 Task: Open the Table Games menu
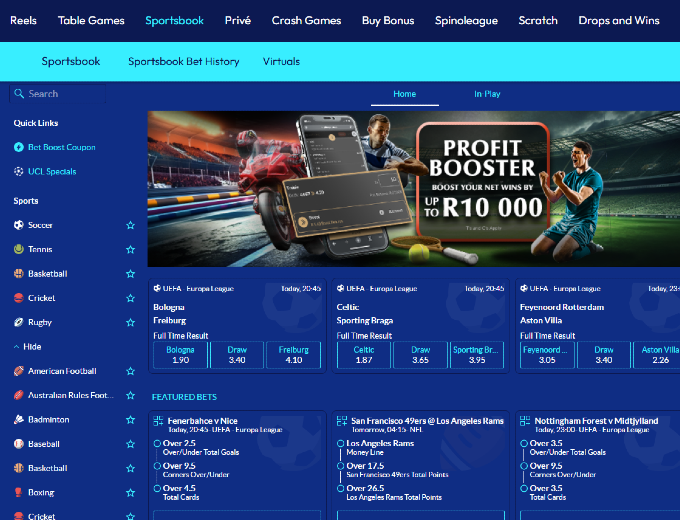[x=91, y=20]
